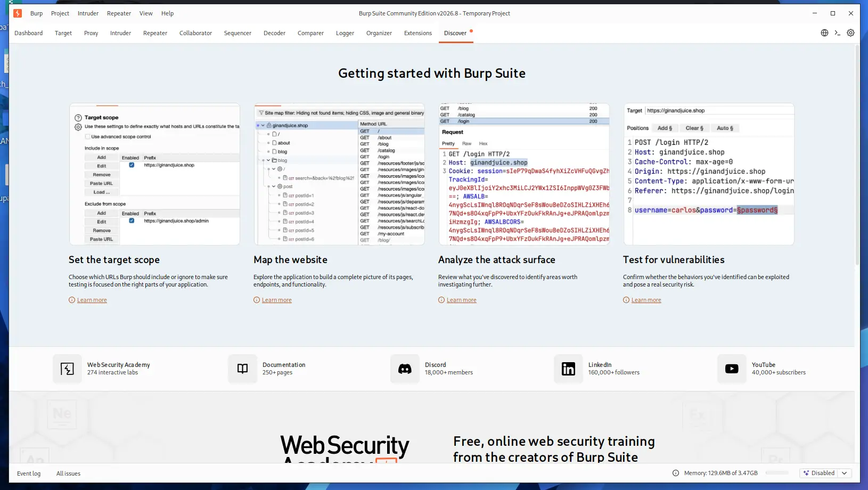Click the Web Security Academy icon
The height and width of the screenshot is (490, 868).
click(x=68, y=369)
